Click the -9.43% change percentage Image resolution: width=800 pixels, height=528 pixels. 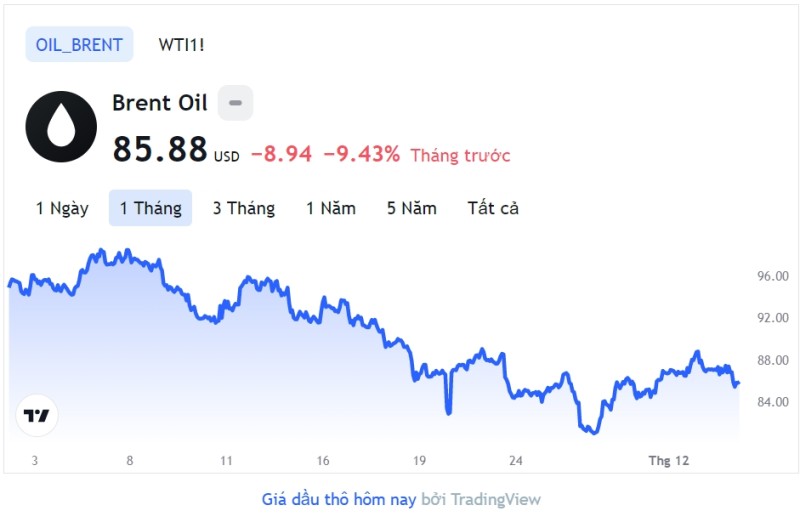coord(362,154)
